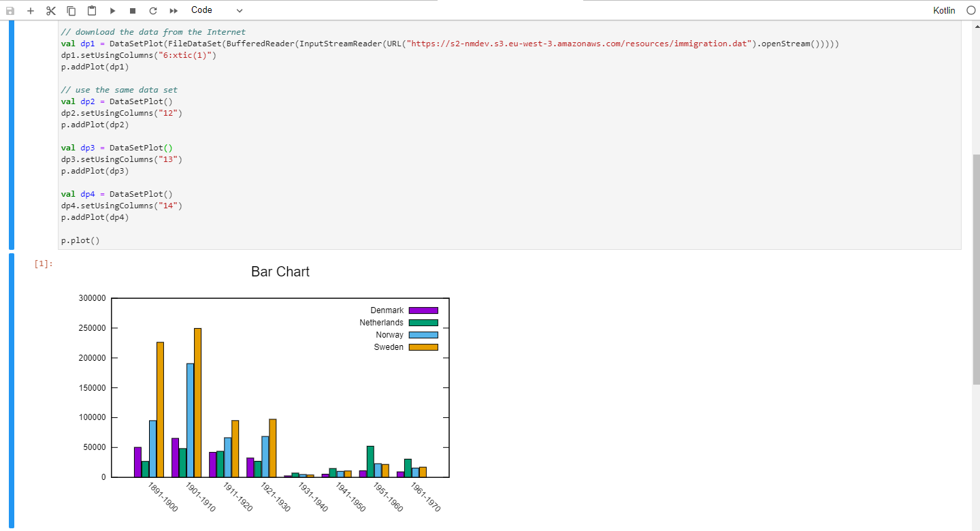Paste cell from the clipboard
This screenshot has width=980, height=531.
pos(91,10)
